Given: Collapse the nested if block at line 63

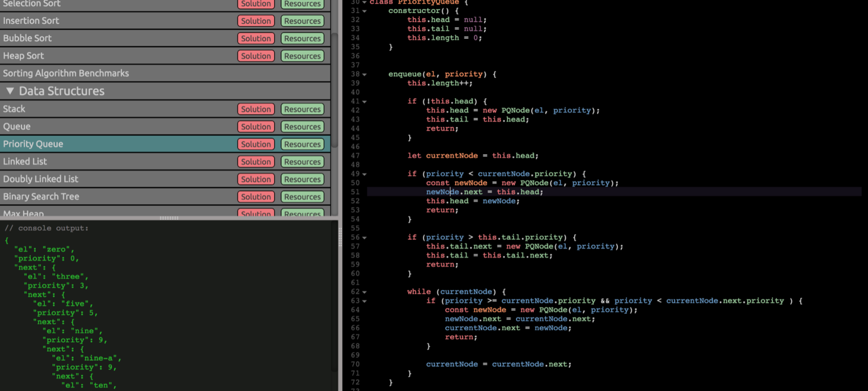Looking at the screenshot, I should click(x=364, y=301).
